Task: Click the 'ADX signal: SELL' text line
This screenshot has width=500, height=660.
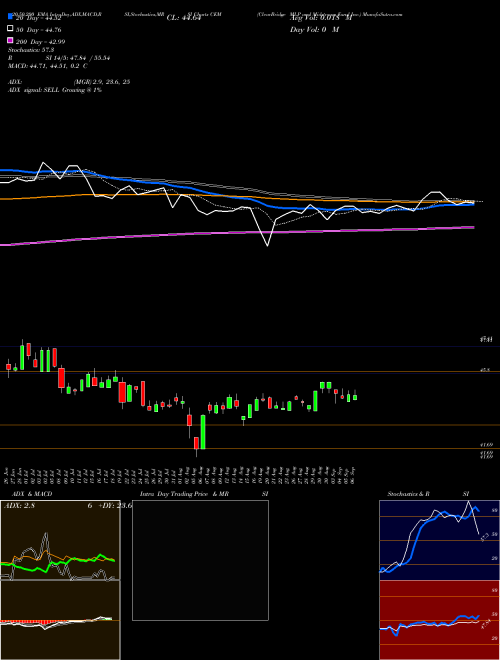Action: click(55, 90)
